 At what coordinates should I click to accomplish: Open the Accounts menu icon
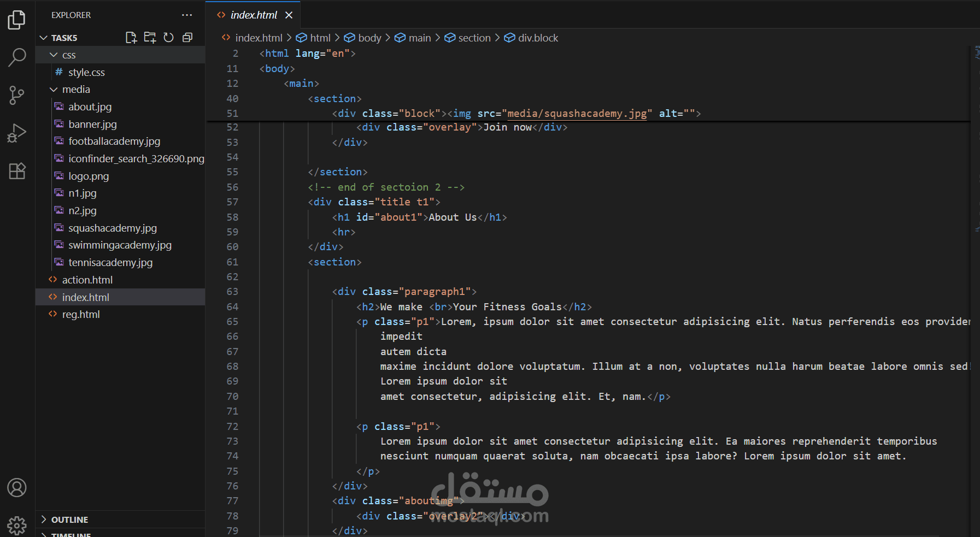(x=17, y=487)
